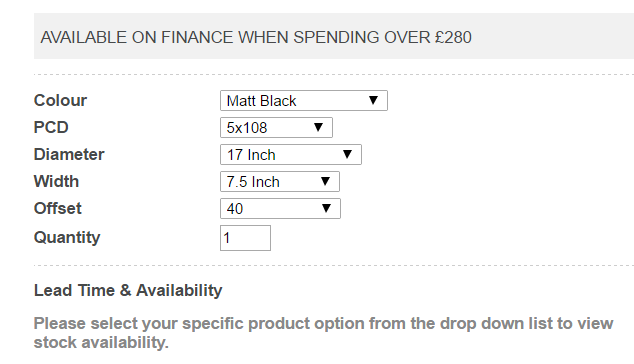The height and width of the screenshot is (364, 634).
Task: Click the down arrow on the Width selector
Action: click(325, 181)
